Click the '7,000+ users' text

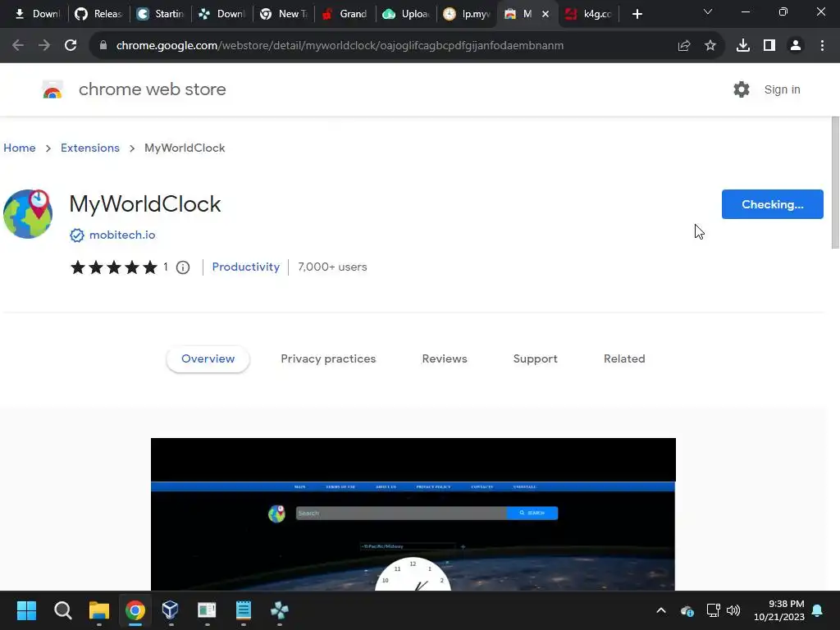(x=332, y=267)
